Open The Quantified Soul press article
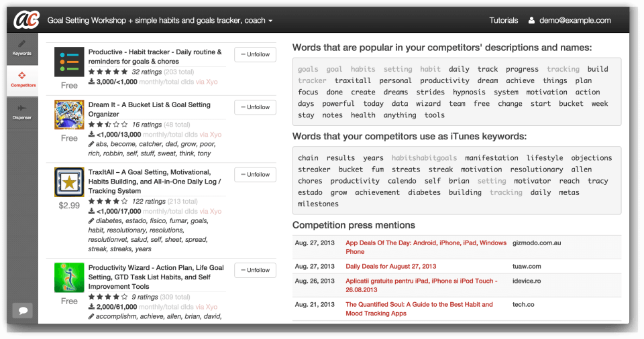This screenshot has height=339, width=644. pyautogui.click(x=419, y=309)
